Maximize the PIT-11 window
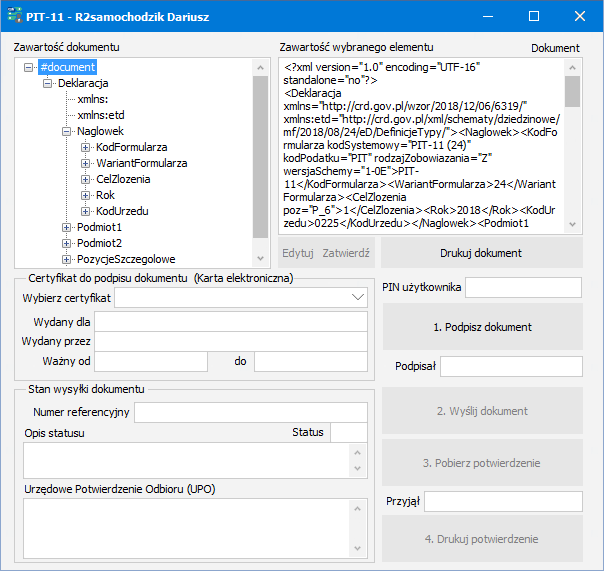Screen dimensions: 604x571 tap(533, 17)
